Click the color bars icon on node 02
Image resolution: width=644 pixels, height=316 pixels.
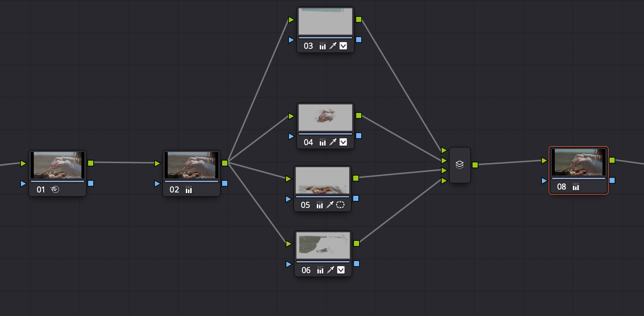pyautogui.click(x=189, y=190)
